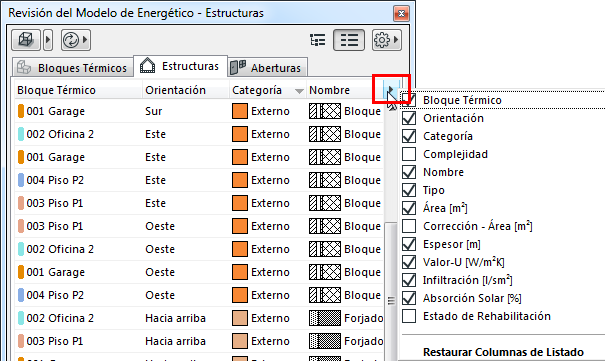605x361 pixels.
Task: Open the gear settings dropdown
Action: (x=387, y=40)
